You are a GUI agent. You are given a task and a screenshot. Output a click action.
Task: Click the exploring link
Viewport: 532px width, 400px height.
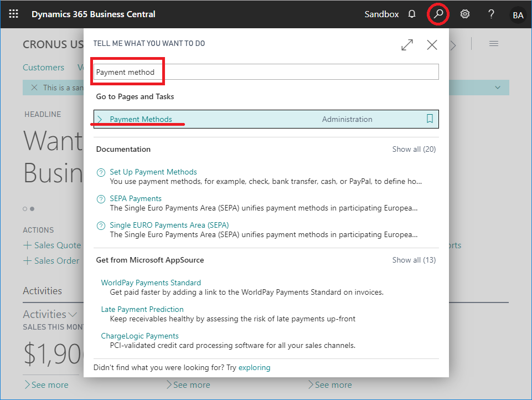click(255, 367)
